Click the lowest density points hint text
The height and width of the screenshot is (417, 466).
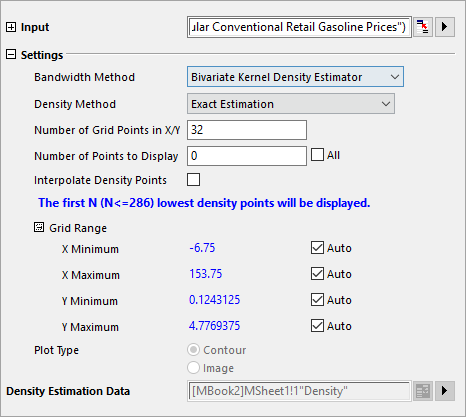pos(204,203)
